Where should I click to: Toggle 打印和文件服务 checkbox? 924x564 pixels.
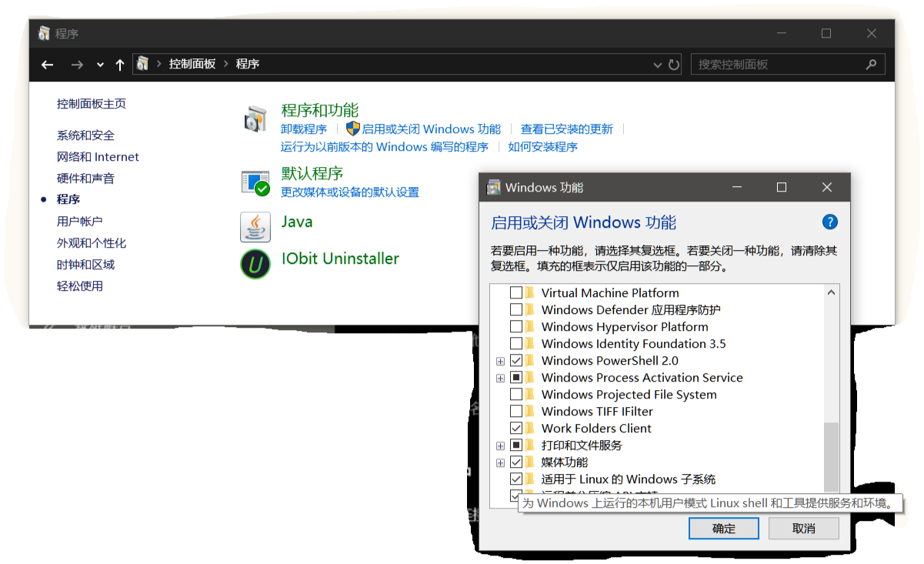point(516,446)
